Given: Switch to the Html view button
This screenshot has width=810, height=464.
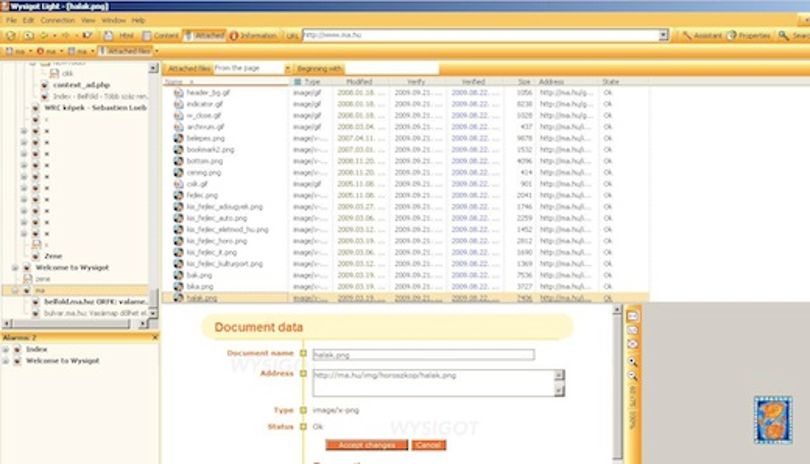Looking at the screenshot, I should click(x=119, y=36).
